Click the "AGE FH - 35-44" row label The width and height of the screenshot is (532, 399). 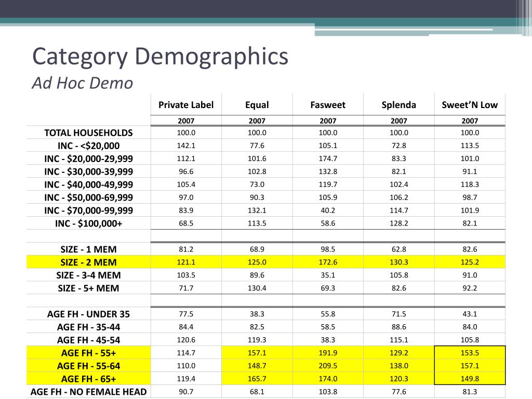coord(88,327)
